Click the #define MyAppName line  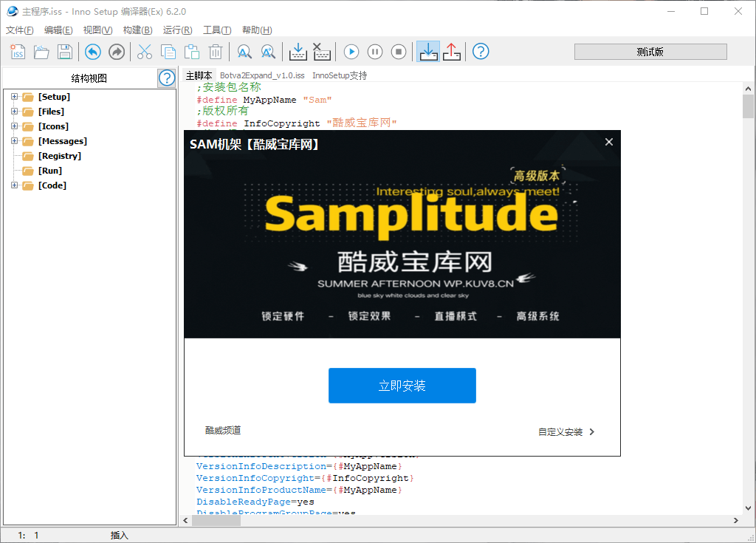[x=264, y=100]
